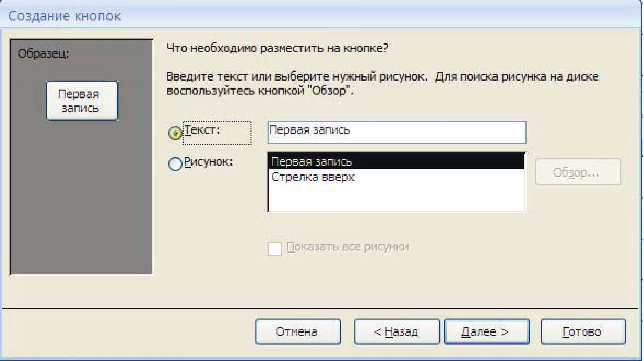Select the Текст radio button
The height and width of the screenshot is (361, 644).
175,134
